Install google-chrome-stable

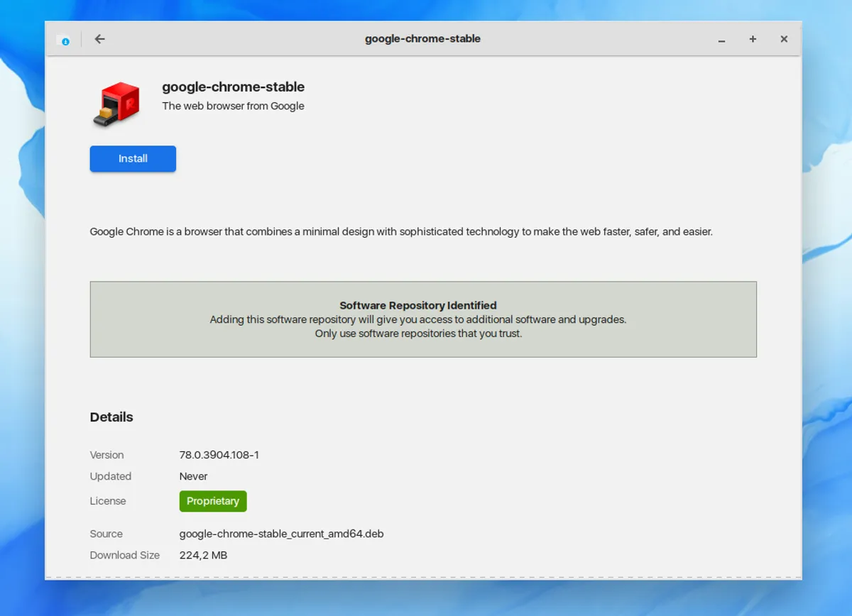pyautogui.click(x=133, y=159)
